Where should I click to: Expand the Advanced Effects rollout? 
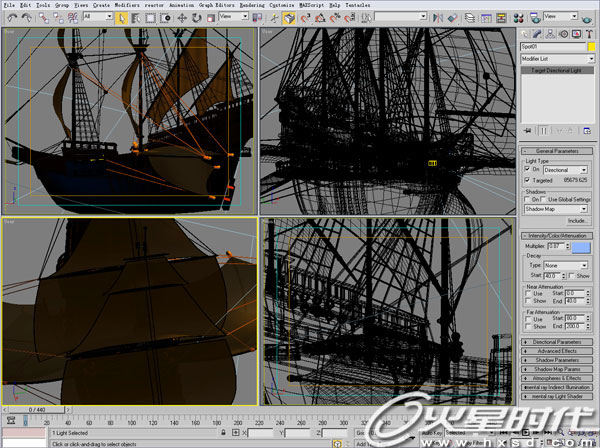(558, 351)
